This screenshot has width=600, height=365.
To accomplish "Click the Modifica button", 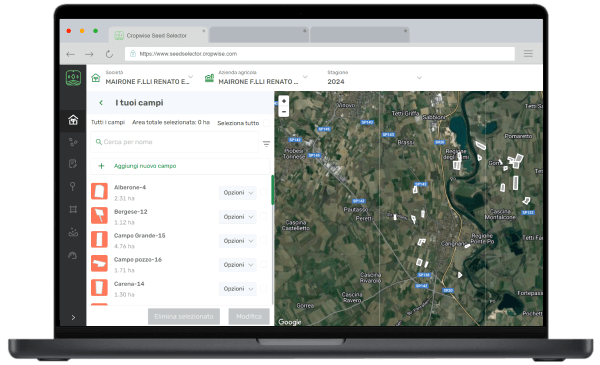I will [249, 316].
